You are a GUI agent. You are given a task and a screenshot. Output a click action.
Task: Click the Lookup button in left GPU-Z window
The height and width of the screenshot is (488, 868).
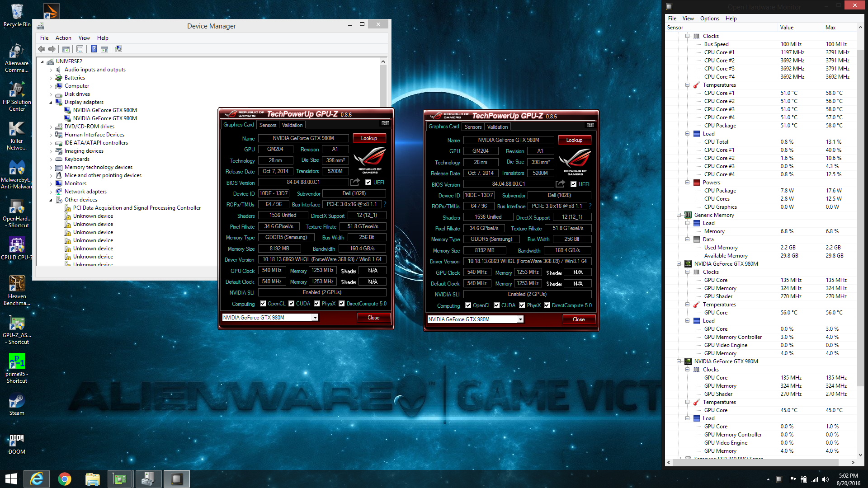coord(369,138)
